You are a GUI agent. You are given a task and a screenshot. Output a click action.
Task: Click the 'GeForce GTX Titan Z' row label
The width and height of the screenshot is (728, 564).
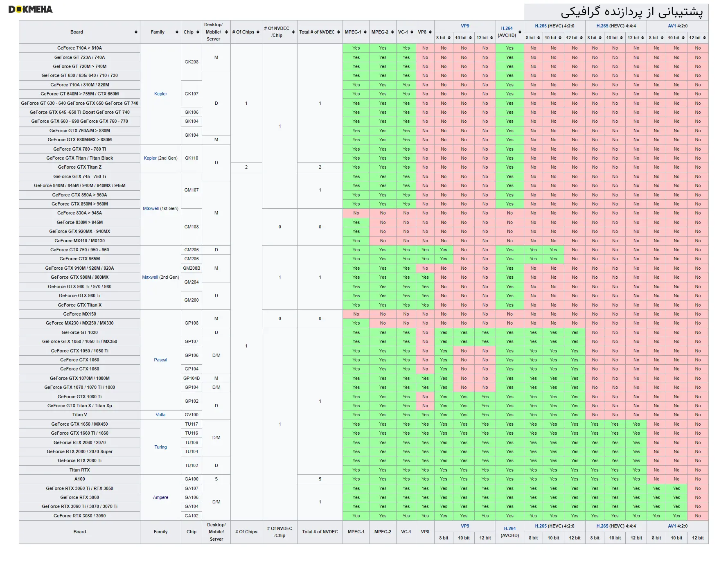(79, 167)
